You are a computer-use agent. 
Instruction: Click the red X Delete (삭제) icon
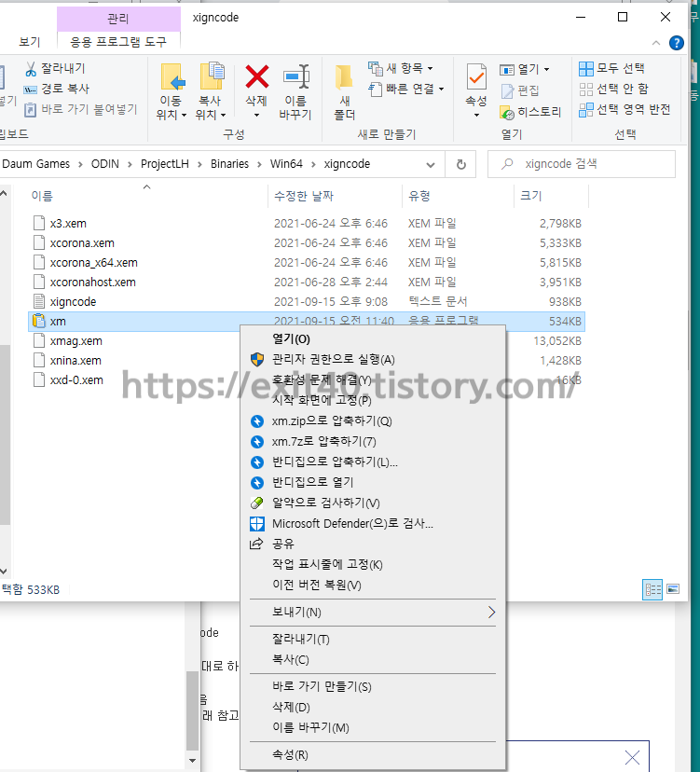pos(257,76)
